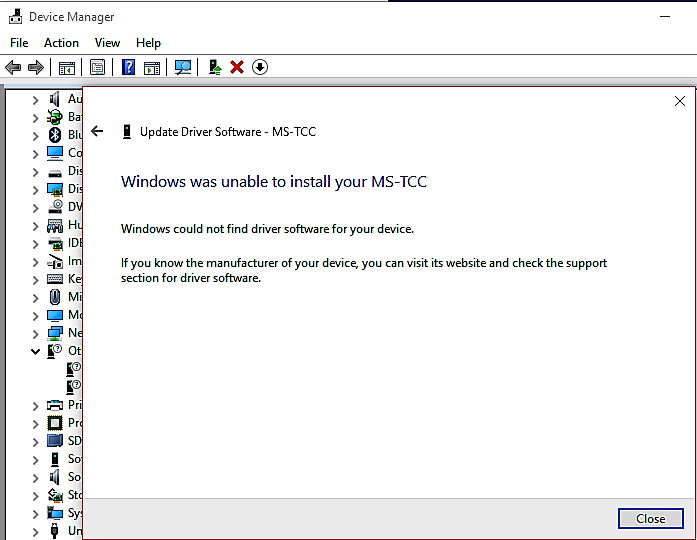Expand the Disk drives tree node

tap(35, 172)
